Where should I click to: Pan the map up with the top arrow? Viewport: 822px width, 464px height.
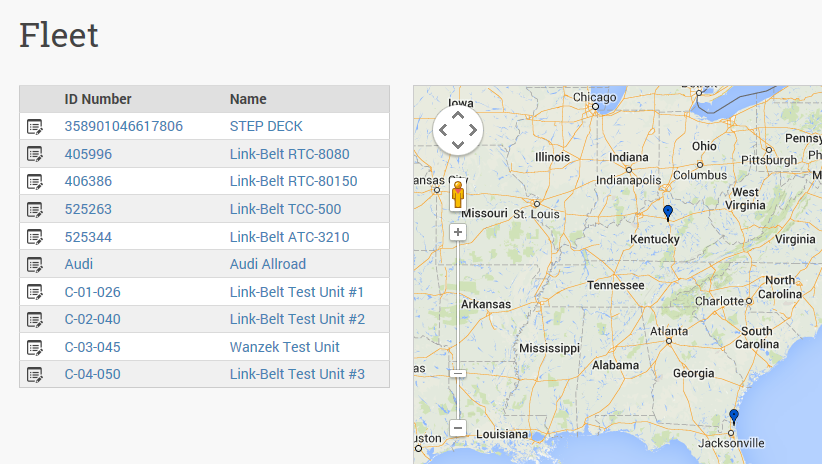458,115
